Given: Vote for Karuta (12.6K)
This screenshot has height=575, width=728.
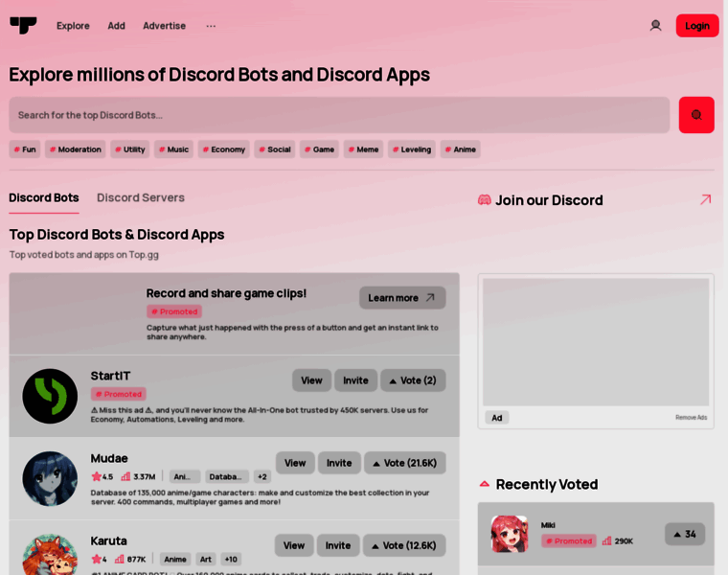Looking at the screenshot, I should [404, 545].
